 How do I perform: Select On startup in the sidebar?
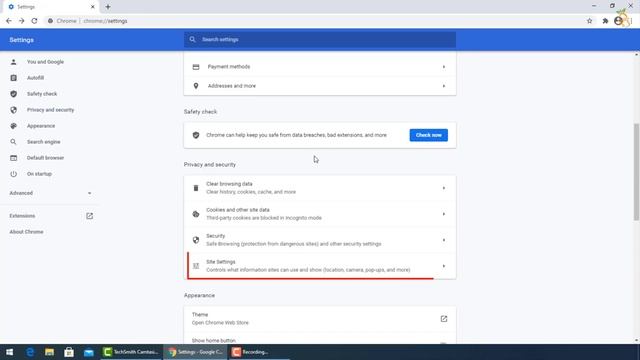(x=39, y=174)
